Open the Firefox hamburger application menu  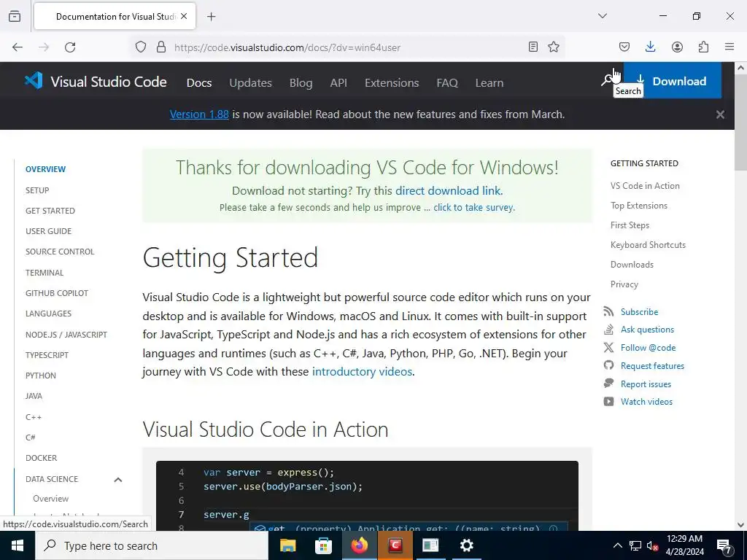pos(729,47)
